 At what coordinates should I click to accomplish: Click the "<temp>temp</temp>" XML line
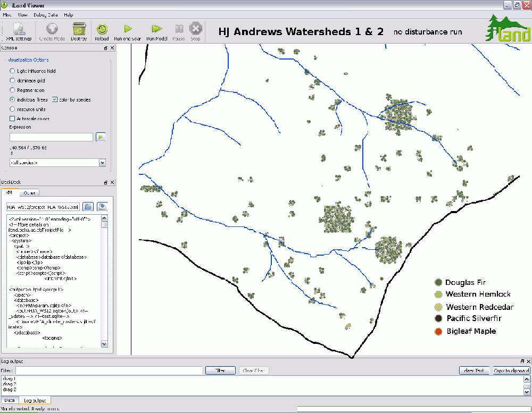[x=38, y=268]
